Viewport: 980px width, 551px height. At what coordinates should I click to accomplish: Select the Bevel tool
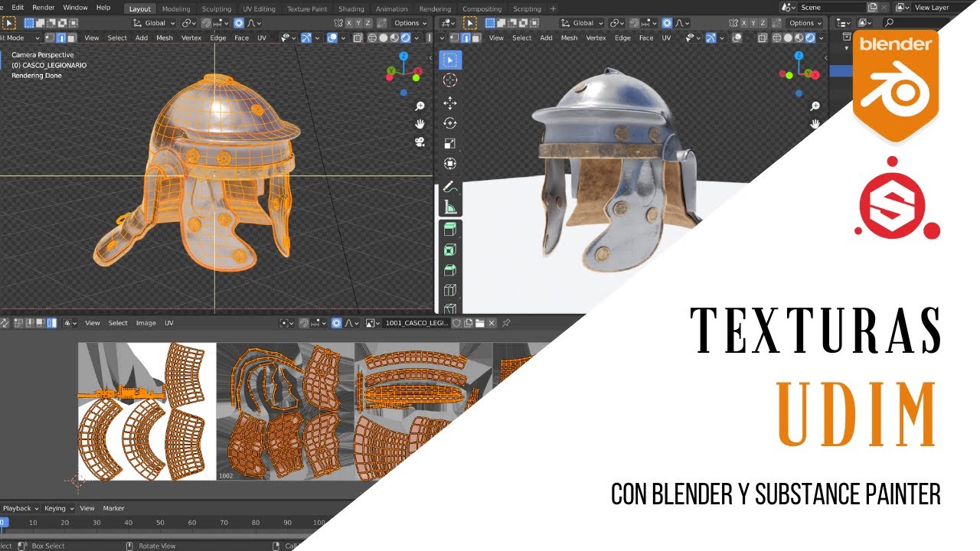pyautogui.click(x=450, y=269)
